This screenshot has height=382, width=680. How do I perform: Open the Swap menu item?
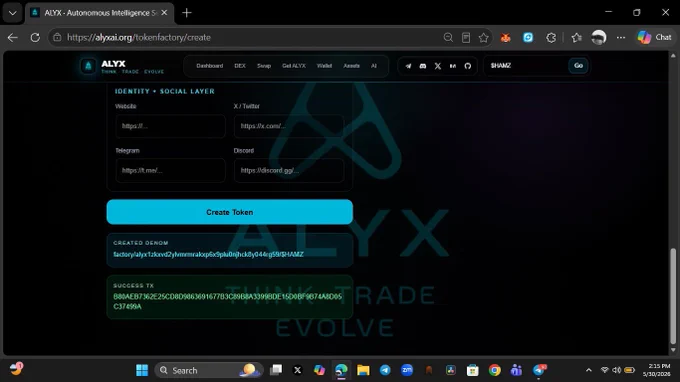click(x=264, y=66)
